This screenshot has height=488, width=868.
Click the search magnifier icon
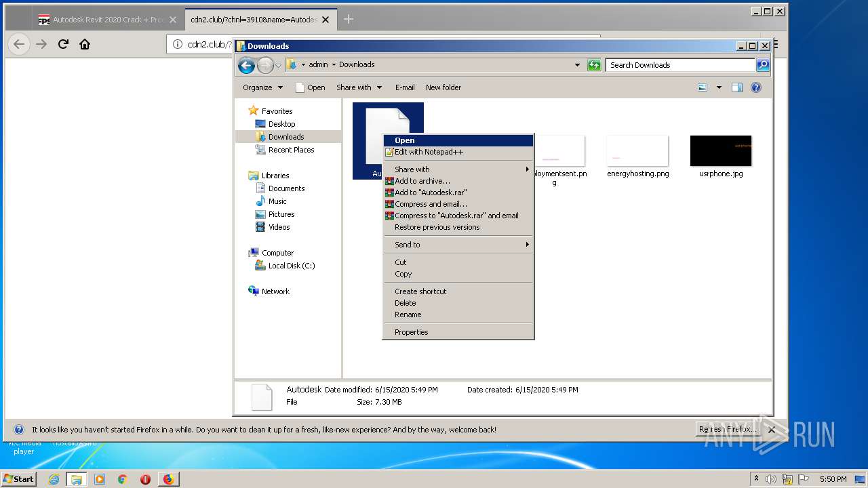click(763, 65)
